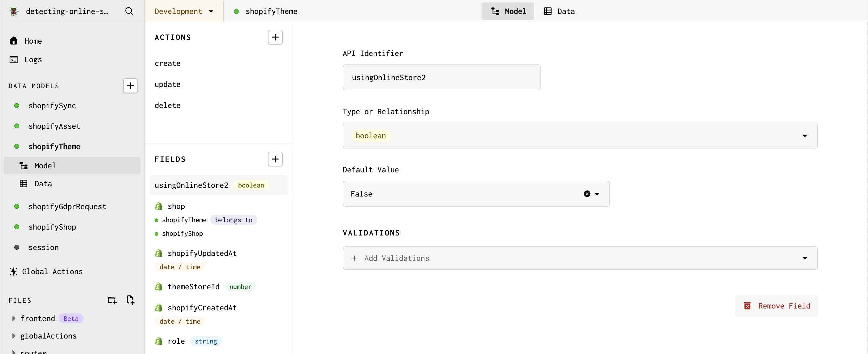
Task: Create a new folder in Files
Action: [x=112, y=300]
